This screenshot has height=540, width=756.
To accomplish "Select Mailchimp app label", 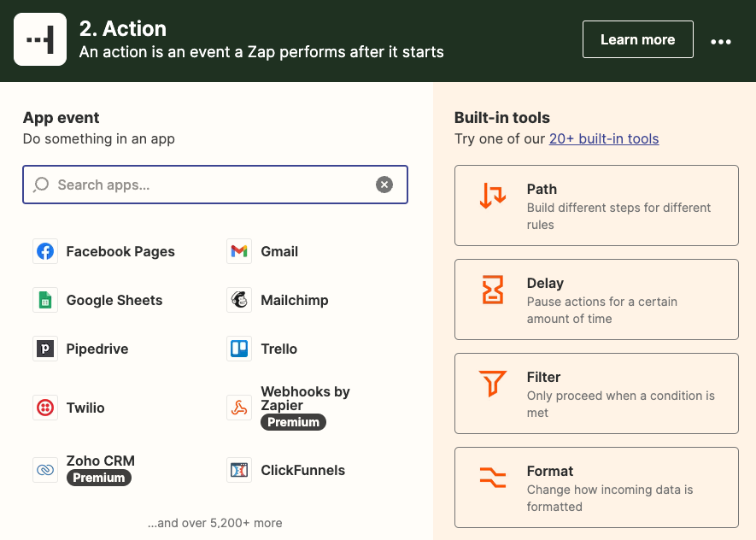I will point(295,301).
